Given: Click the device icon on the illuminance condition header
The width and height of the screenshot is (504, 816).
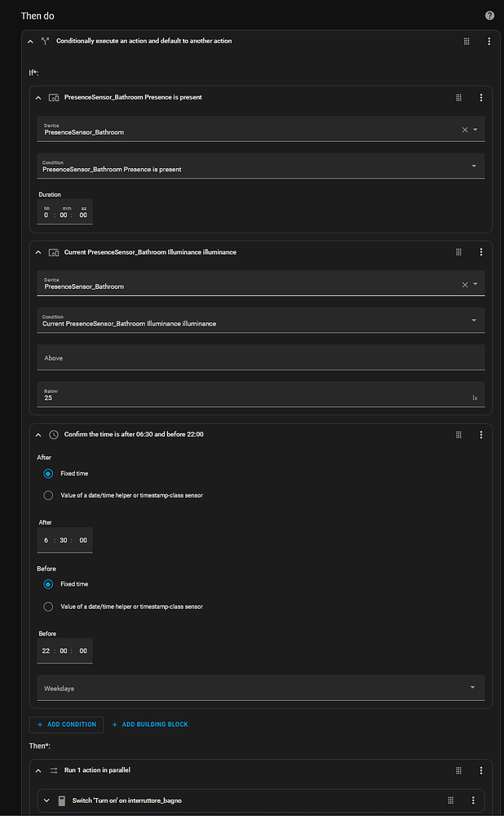Looking at the screenshot, I should (x=52, y=251).
